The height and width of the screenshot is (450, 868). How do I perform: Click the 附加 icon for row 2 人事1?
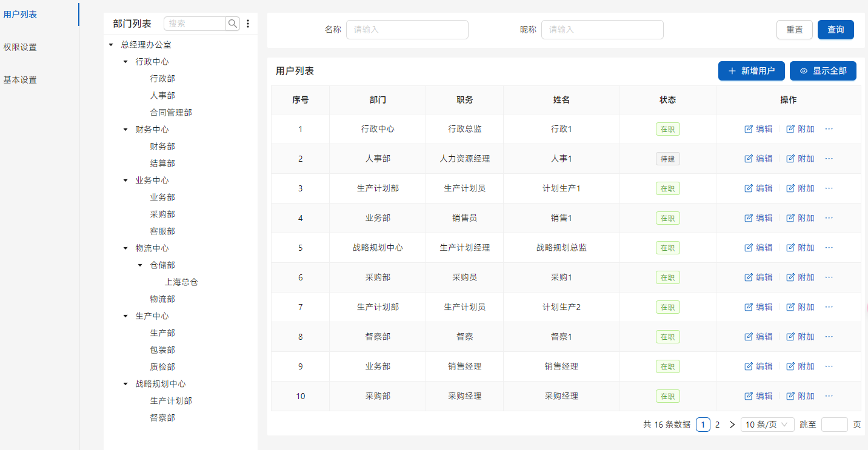tap(790, 159)
